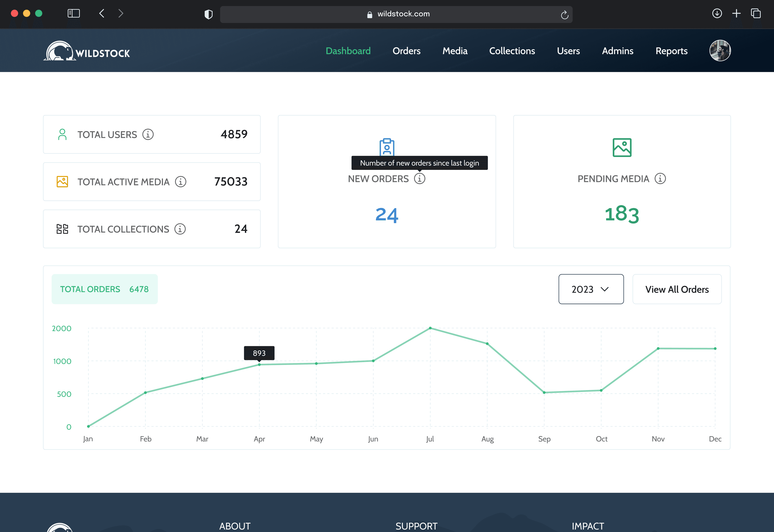
Task: Click the July data point on chart
Action: pos(430,328)
